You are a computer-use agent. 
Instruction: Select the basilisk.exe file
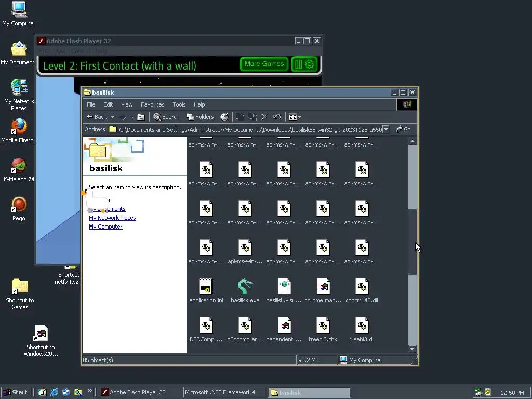tap(245, 290)
